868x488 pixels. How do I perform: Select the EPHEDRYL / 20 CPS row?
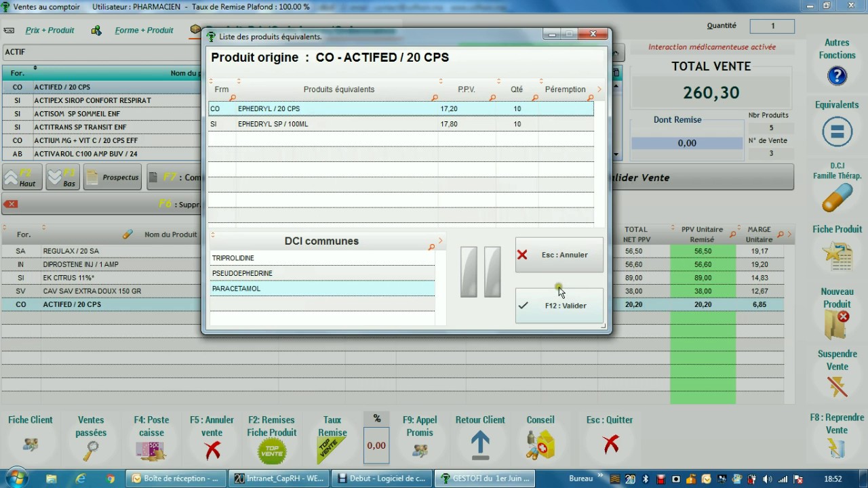point(401,108)
